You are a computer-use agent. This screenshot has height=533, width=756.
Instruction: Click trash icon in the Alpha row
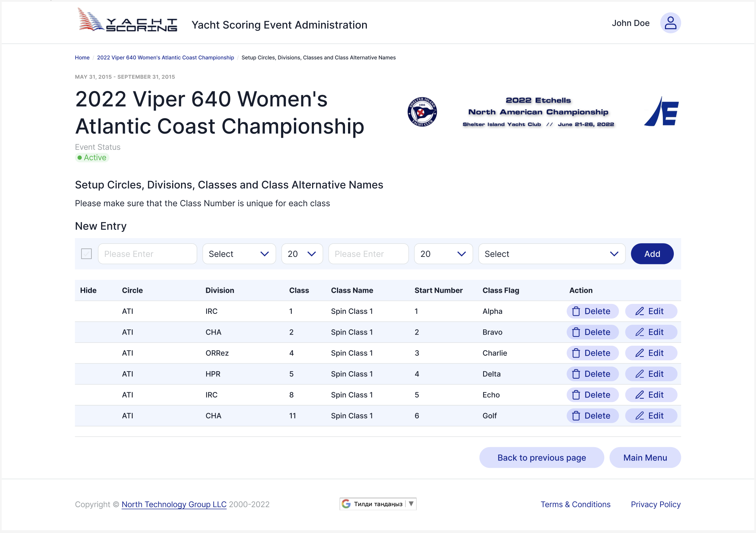pos(576,311)
